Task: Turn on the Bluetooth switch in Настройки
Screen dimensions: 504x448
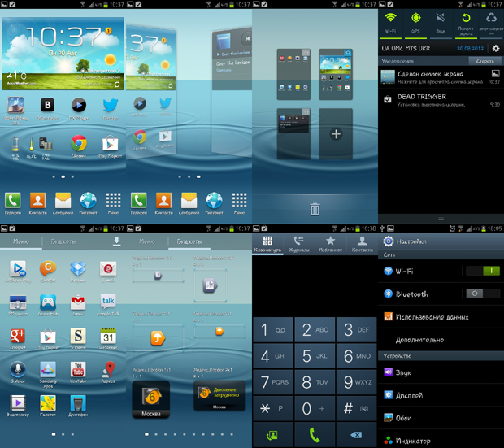Action: pyautogui.click(x=483, y=294)
